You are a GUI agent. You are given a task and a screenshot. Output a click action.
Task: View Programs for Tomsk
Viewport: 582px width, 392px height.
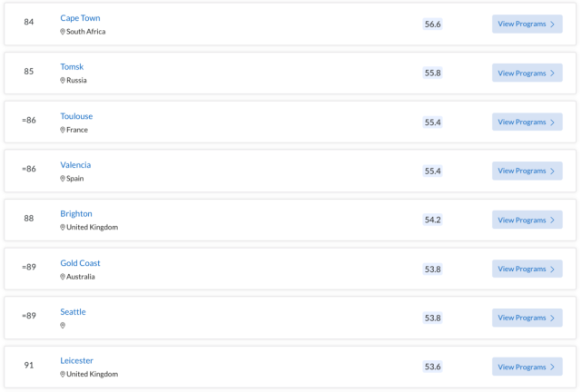pyautogui.click(x=527, y=73)
